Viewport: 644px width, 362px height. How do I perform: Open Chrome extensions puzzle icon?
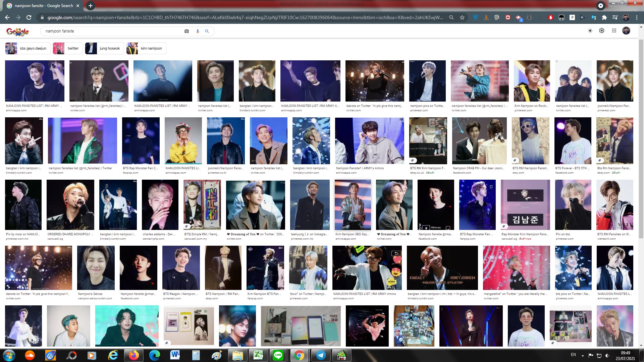click(x=604, y=17)
